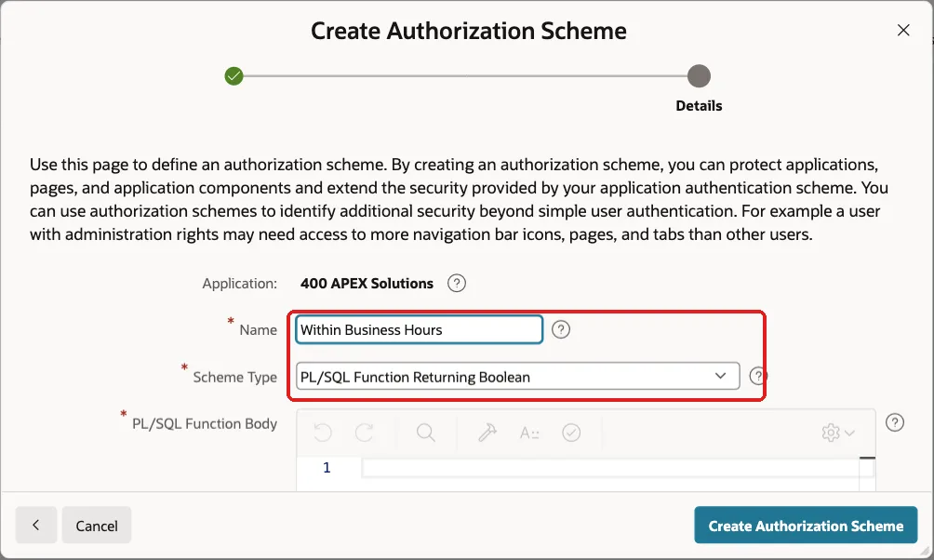Click the Undo icon in code editor

[x=322, y=433]
